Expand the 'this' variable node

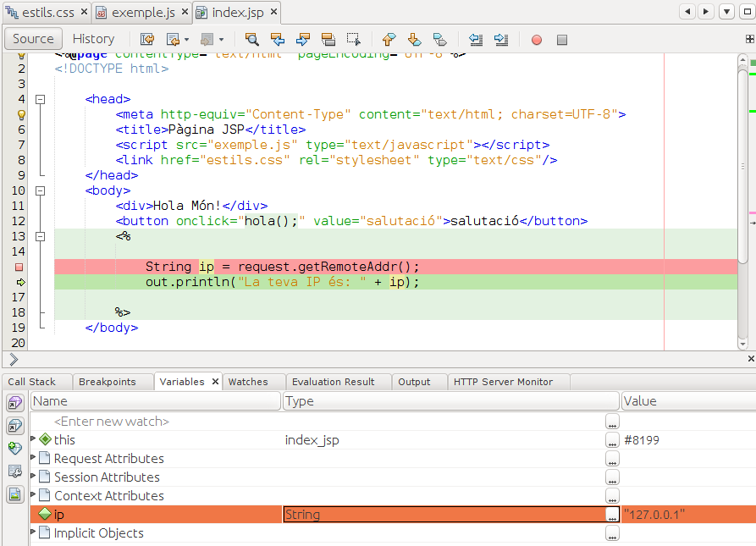point(33,438)
